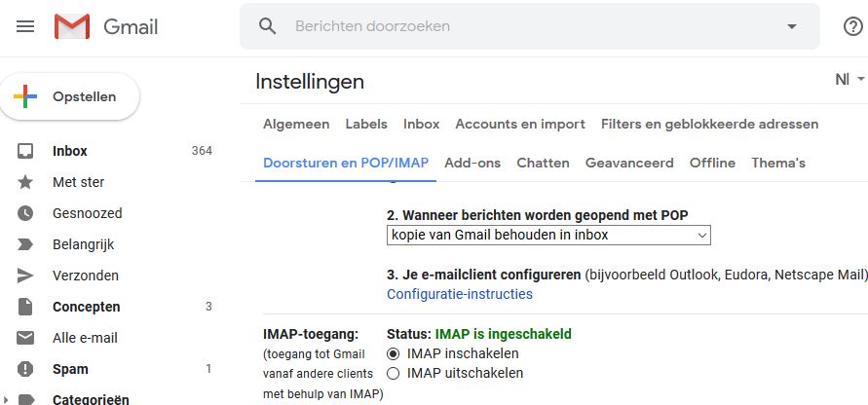Switch to the Algemeen settings tab
The image size is (868, 405).
tap(296, 125)
